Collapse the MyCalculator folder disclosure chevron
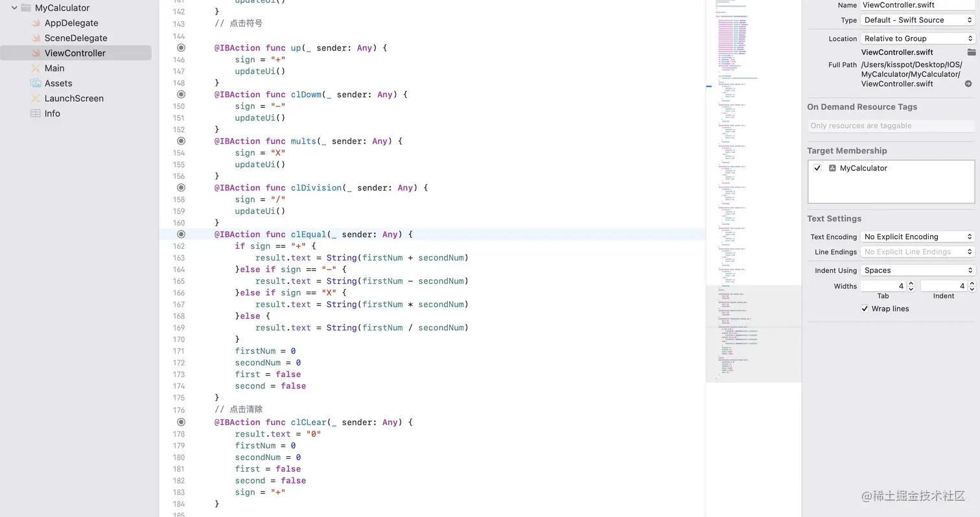Screen dimensions: 980x517 tap(14, 8)
